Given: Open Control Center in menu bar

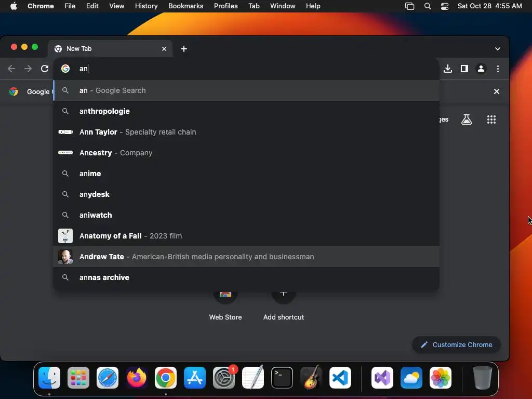Looking at the screenshot, I should 445,6.
